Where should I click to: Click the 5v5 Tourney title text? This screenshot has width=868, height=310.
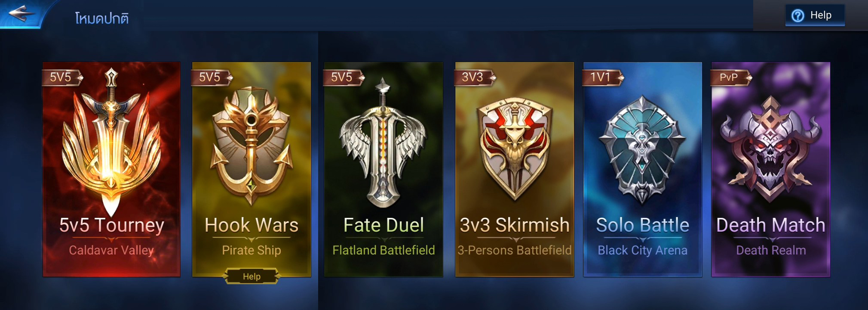coord(112,225)
